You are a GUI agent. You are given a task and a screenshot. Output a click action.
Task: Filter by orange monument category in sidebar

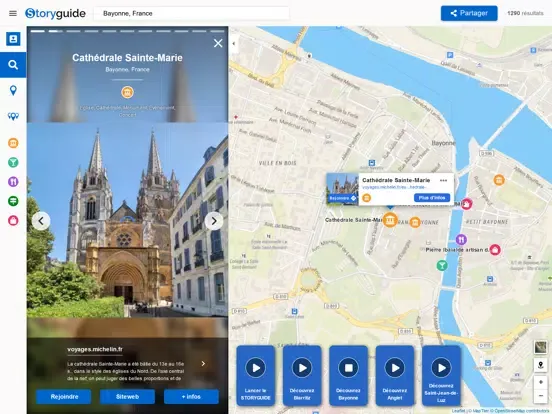click(x=13, y=143)
